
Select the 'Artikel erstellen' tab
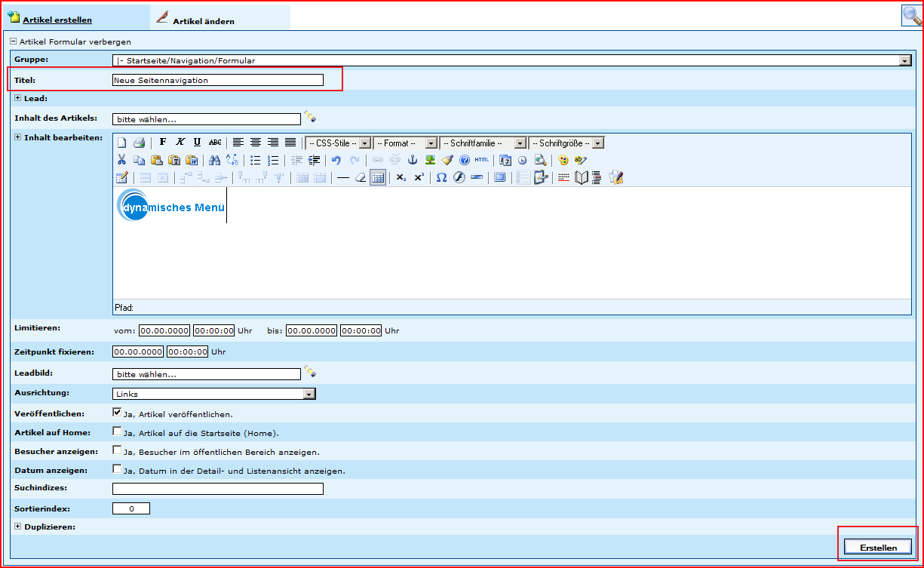[x=57, y=20]
